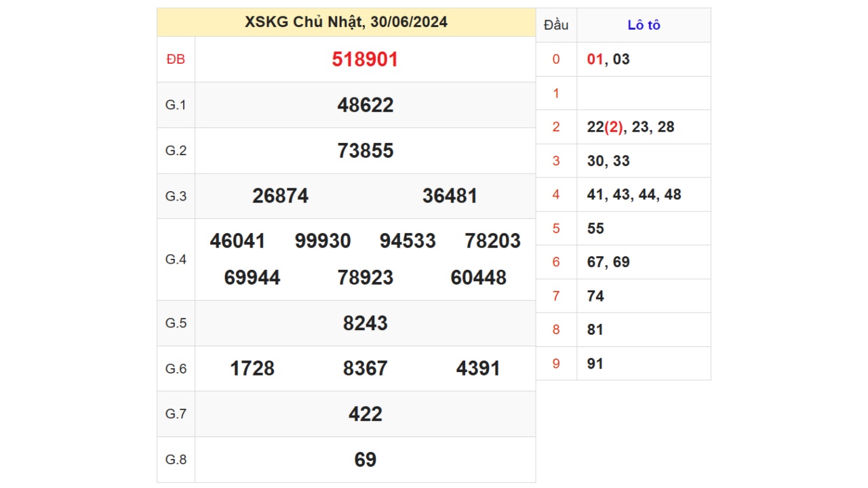Select lô tô values 67, 69
The width and height of the screenshot is (868, 488).
tap(608, 262)
